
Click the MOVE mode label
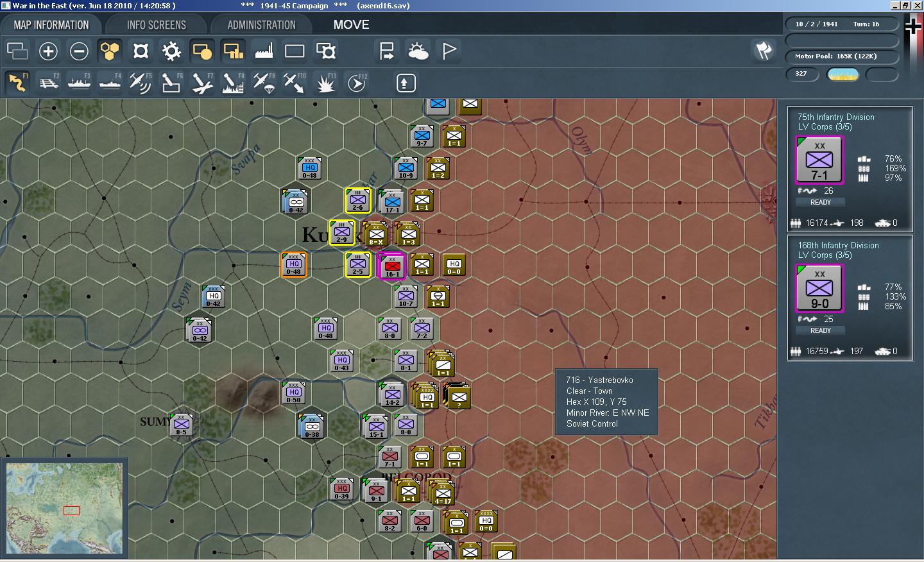click(351, 25)
